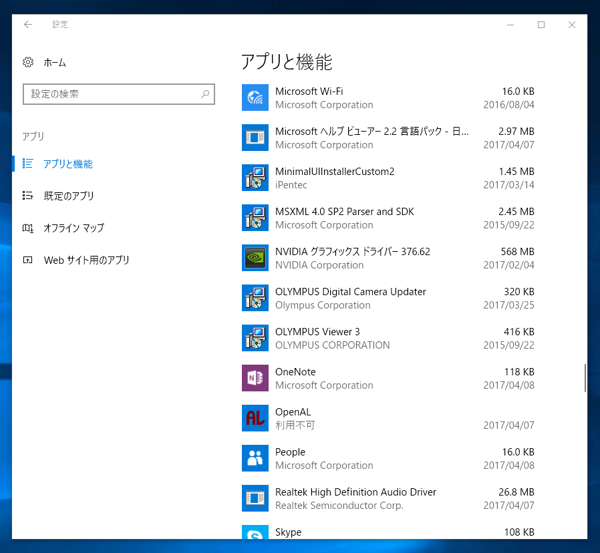
Task: Open Web サイト用のアプリ section
Action: point(86,260)
